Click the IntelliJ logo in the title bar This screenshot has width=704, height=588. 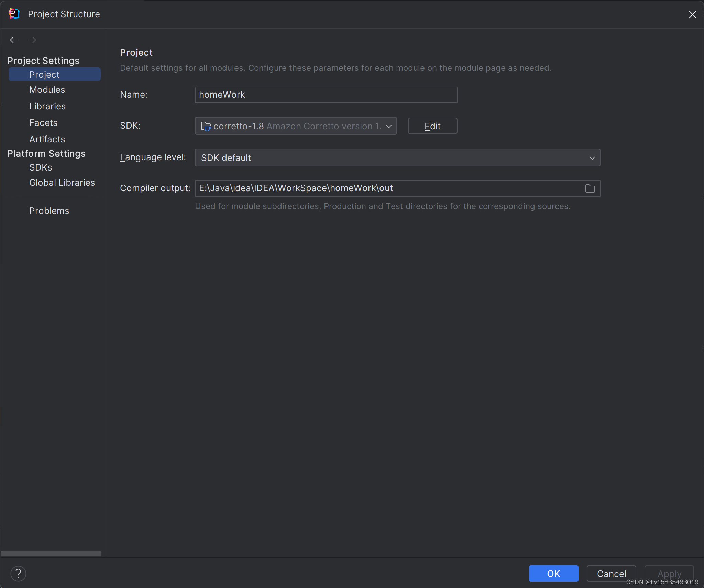pos(14,14)
